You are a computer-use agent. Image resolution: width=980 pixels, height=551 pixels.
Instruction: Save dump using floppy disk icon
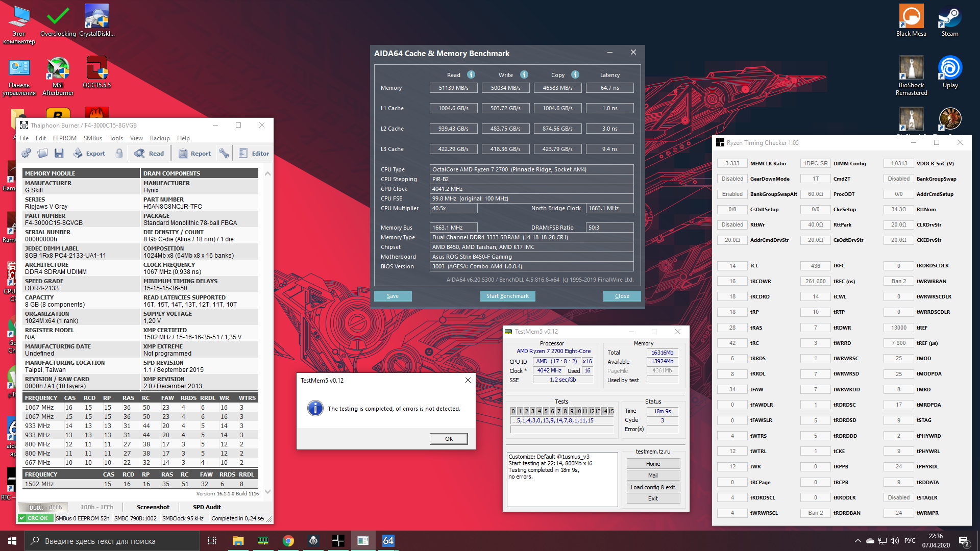click(x=59, y=153)
